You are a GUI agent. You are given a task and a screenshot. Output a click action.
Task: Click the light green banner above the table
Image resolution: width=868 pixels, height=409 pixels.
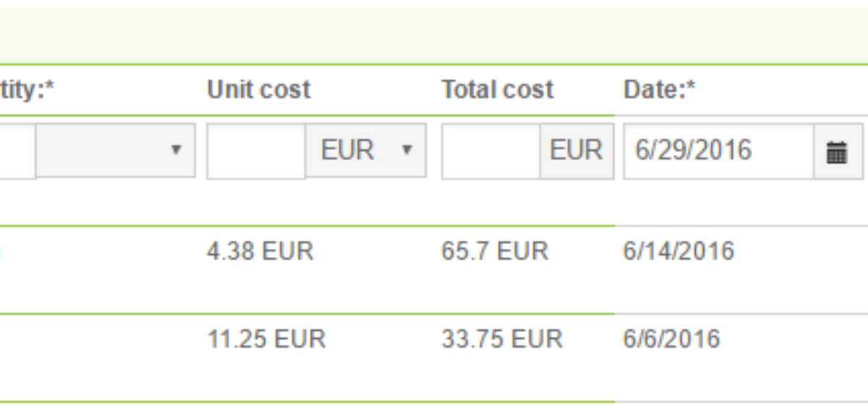pos(434,35)
